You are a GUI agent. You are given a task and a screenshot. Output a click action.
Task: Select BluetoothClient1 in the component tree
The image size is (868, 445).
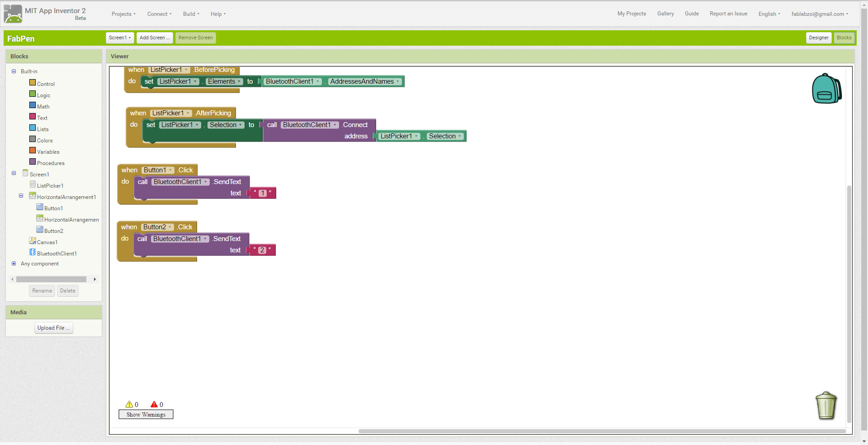point(57,254)
